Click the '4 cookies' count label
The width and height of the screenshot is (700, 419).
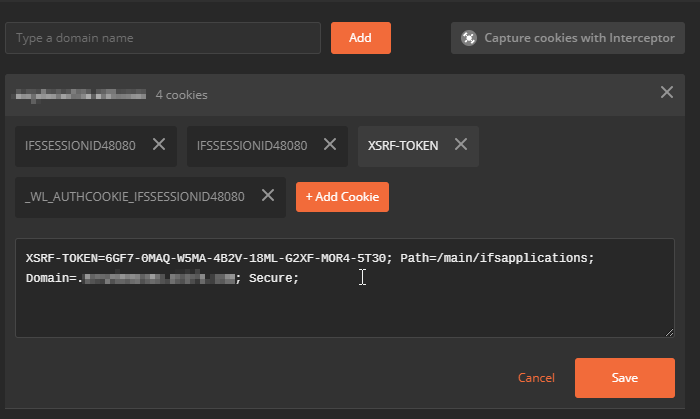tap(181, 95)
